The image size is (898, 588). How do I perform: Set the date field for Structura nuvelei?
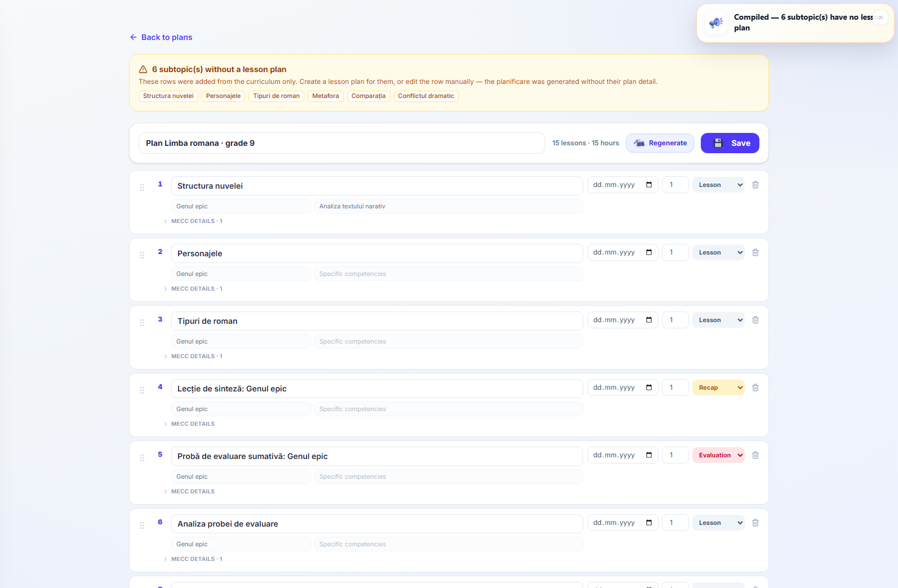point(623,185)
